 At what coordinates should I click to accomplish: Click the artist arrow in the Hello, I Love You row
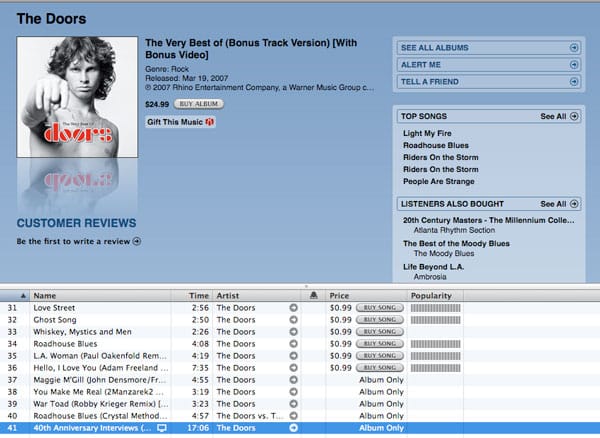[x=293, y=368]
